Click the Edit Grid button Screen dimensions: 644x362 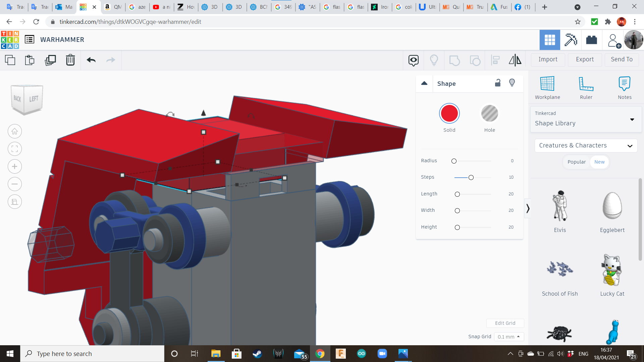click(505, 323)
